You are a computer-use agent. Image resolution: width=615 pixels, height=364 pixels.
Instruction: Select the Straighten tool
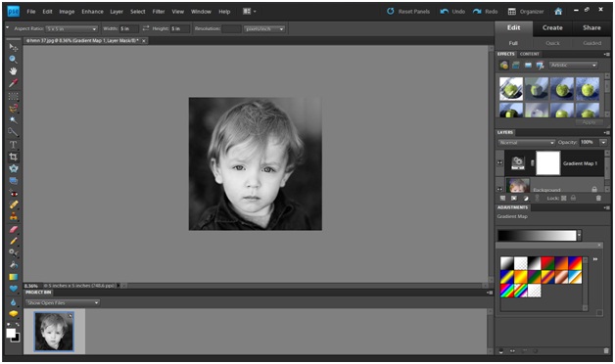pos(14,181)
